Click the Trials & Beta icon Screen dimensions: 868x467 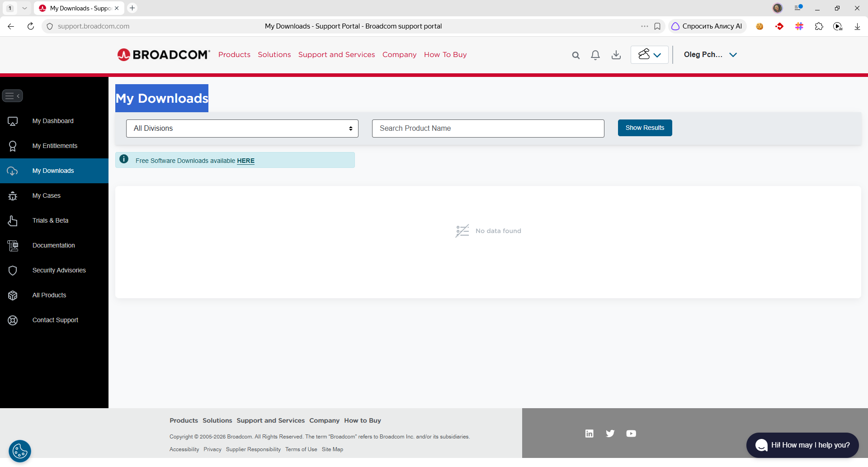(x=13, y=220)
